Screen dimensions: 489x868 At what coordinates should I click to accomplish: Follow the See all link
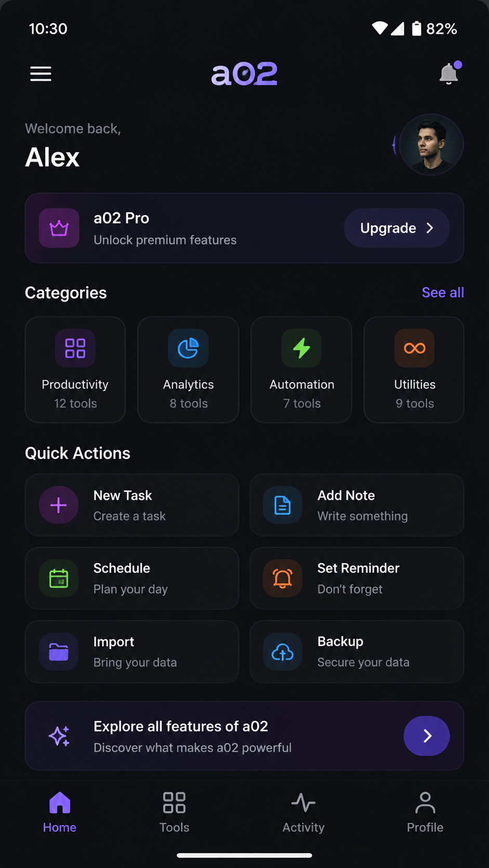tap(443, 293)
